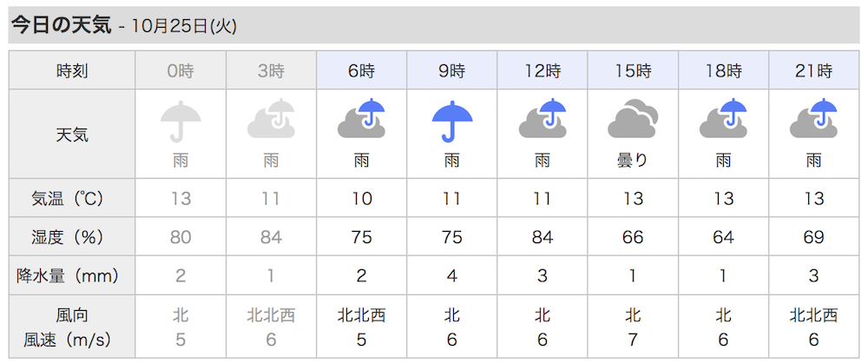Click the 曇り label under 15時
Viewport: 868px width, 363px height.
click(x=633, y=162)
